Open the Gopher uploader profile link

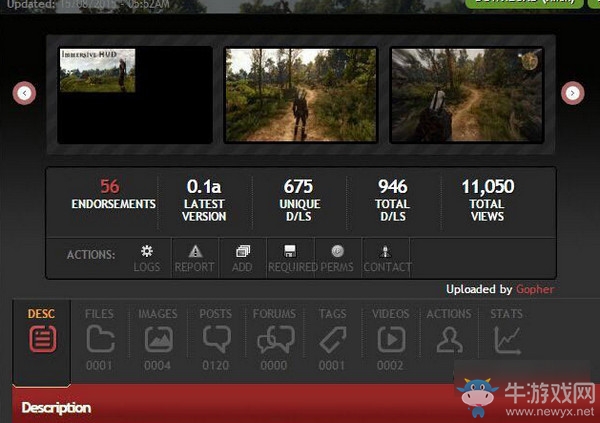(535, 289)
